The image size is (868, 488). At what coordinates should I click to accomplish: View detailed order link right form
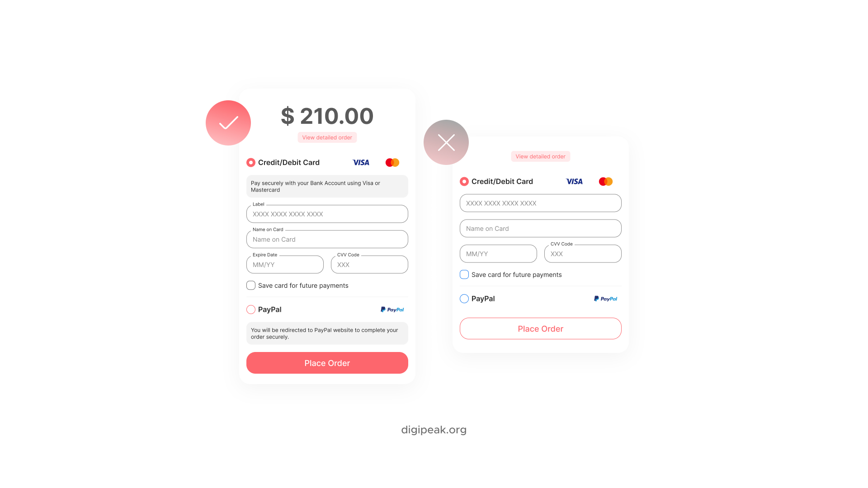[540, 156]
